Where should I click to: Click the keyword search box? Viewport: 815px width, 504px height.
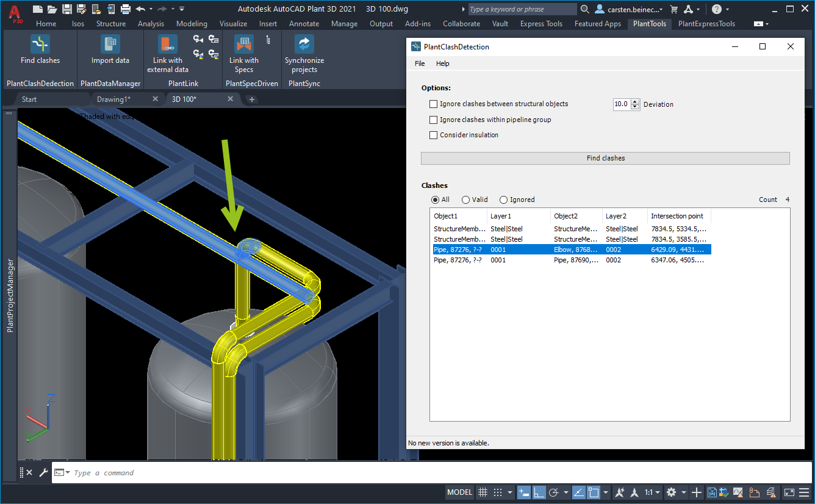coord(522,9)
